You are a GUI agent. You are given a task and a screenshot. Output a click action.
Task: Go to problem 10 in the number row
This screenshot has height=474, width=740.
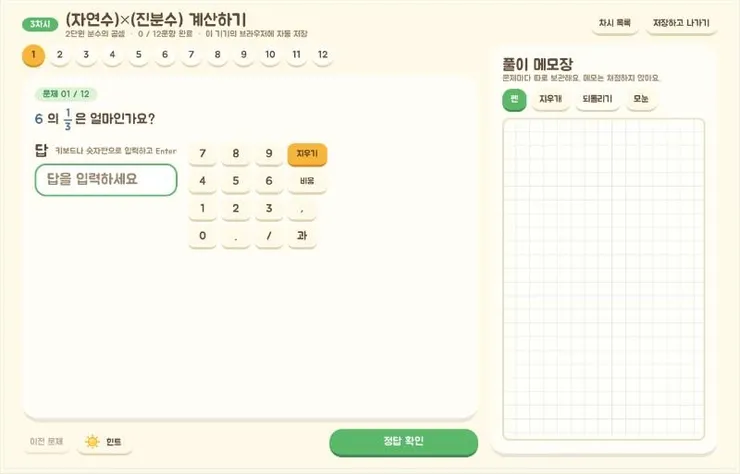(x=270, y=55)
